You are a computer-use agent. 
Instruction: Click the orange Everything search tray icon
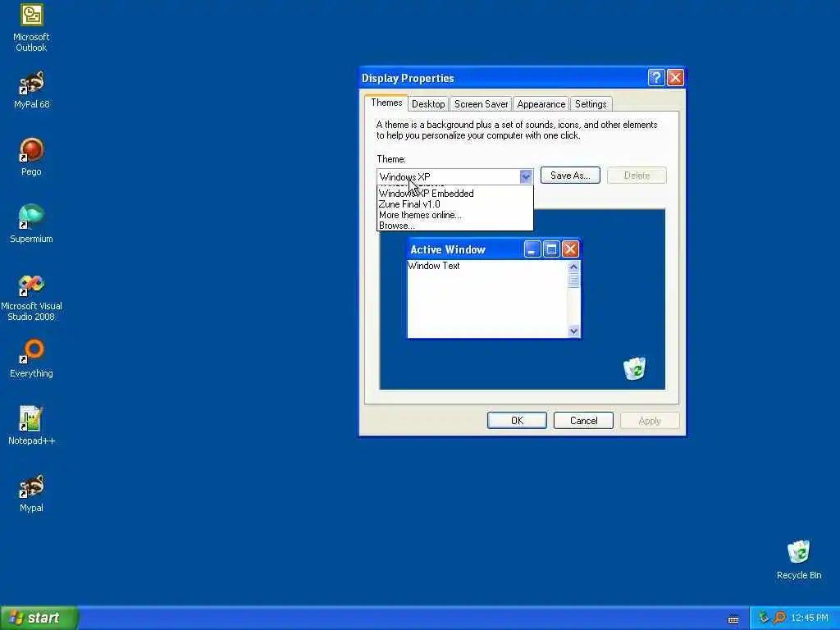pos(780,618)
